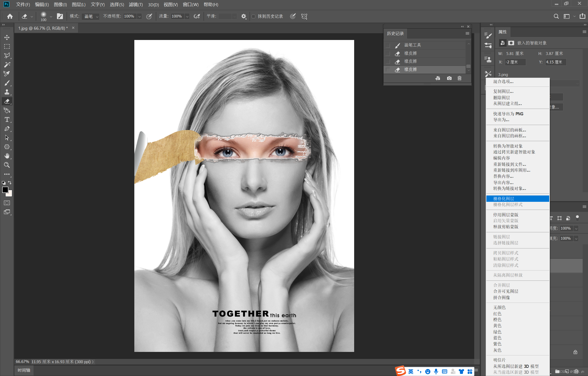Enable the 抹到历史记录 checkbox
This screenshot has width=588, height=376.
[253, 16]
